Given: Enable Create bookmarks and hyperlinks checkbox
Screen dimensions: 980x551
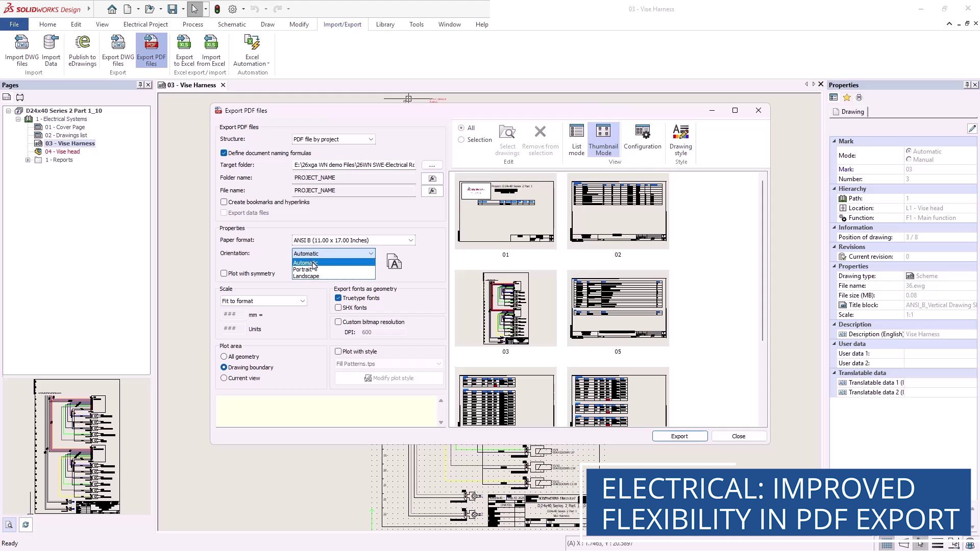Looking at the screenshot, I should tap(224, 202).
